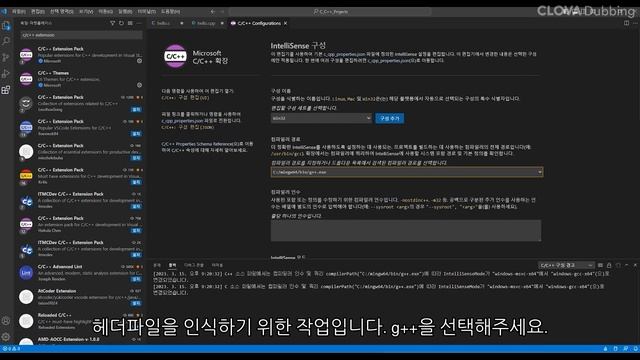640x360 pixels.
Task: Open the 터미널 panel tab
Action: [217, 265]
